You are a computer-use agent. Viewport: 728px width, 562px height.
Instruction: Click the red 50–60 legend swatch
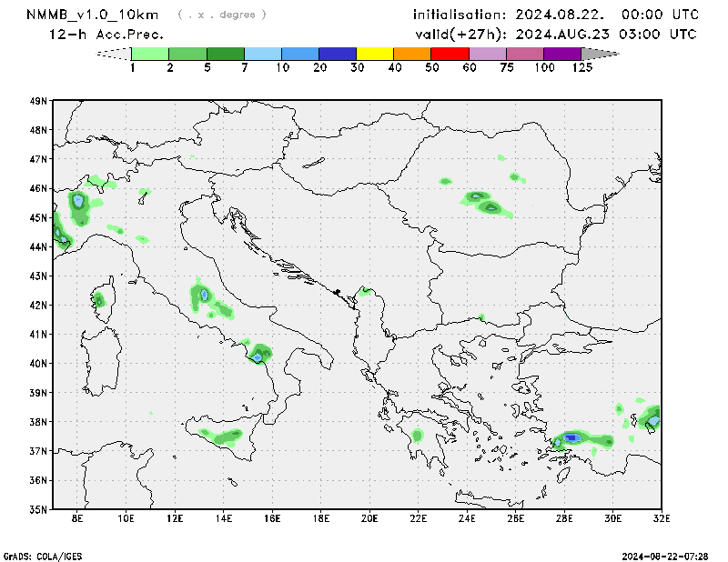pos(450,54)
